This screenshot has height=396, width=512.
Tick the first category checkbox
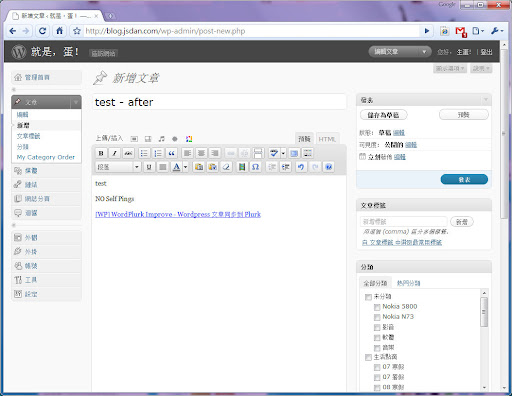pos(368,297)
